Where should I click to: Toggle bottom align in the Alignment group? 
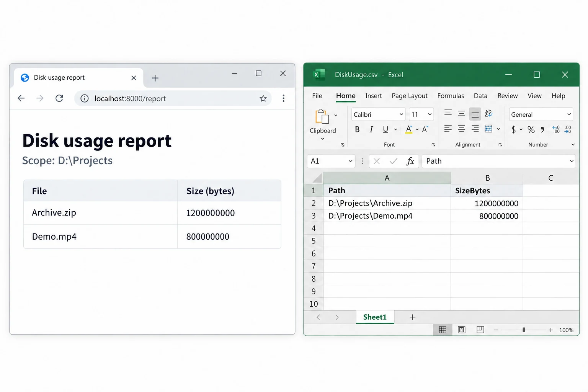[x=475, y=114]
